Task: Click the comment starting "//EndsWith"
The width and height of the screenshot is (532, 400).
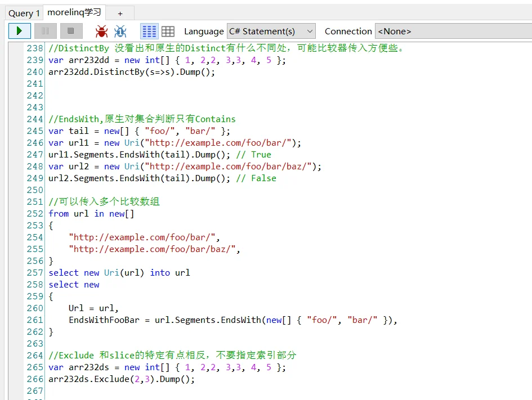Action: (x=142, y=119)
